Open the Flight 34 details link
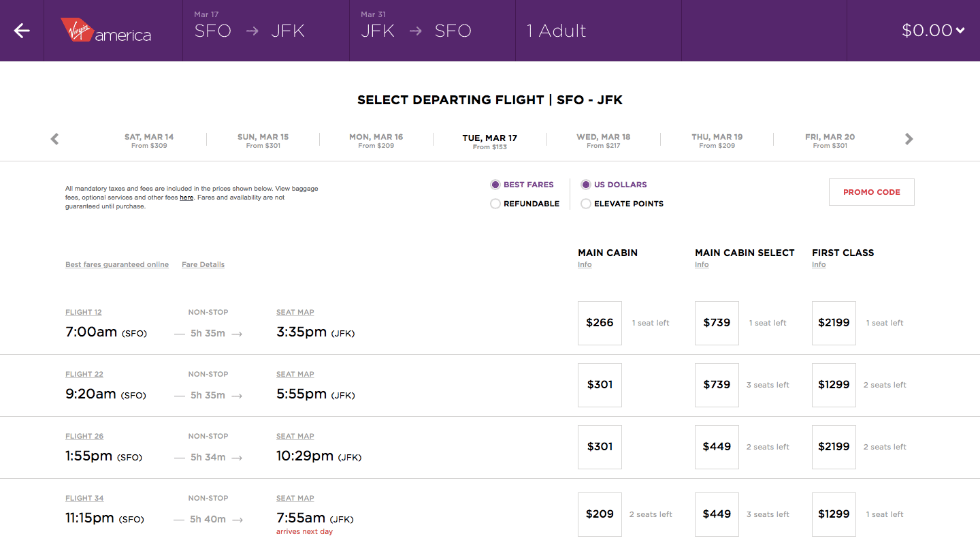This screenshot has width=980, height=549. (84, 499)
